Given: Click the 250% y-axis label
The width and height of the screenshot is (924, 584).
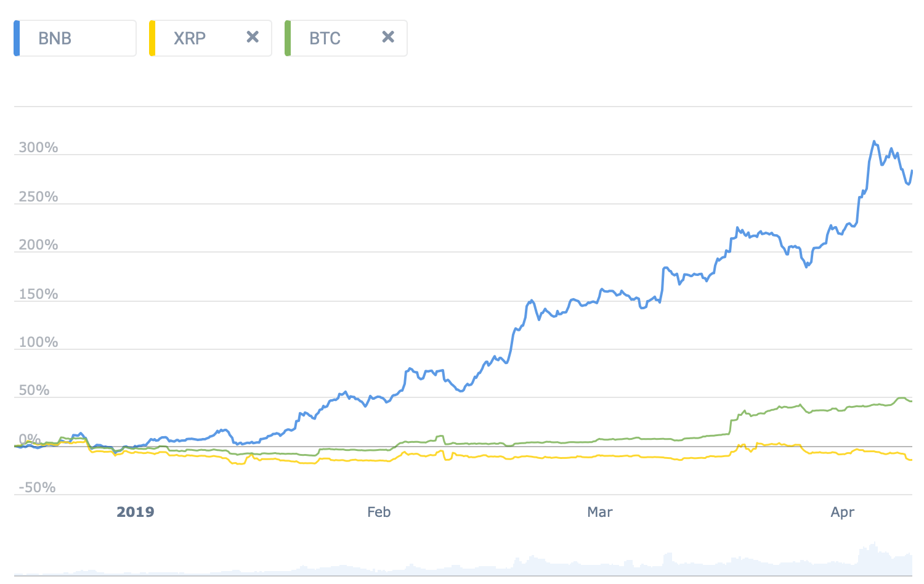Looking at the screenshot, I should [x=38, y=197].
